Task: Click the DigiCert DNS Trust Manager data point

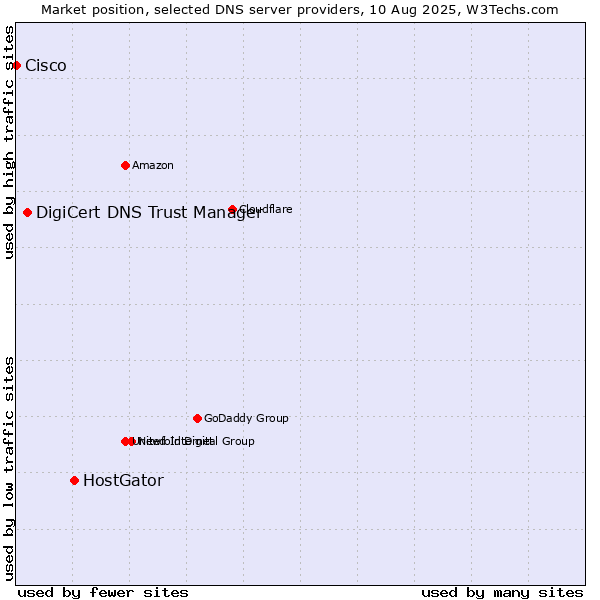Action: point(28,212)
